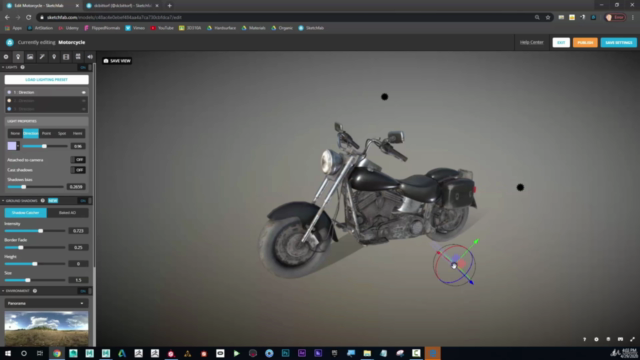Reload the browser page
Viewport: 640px width, 360px height.
tap(29, 18)
